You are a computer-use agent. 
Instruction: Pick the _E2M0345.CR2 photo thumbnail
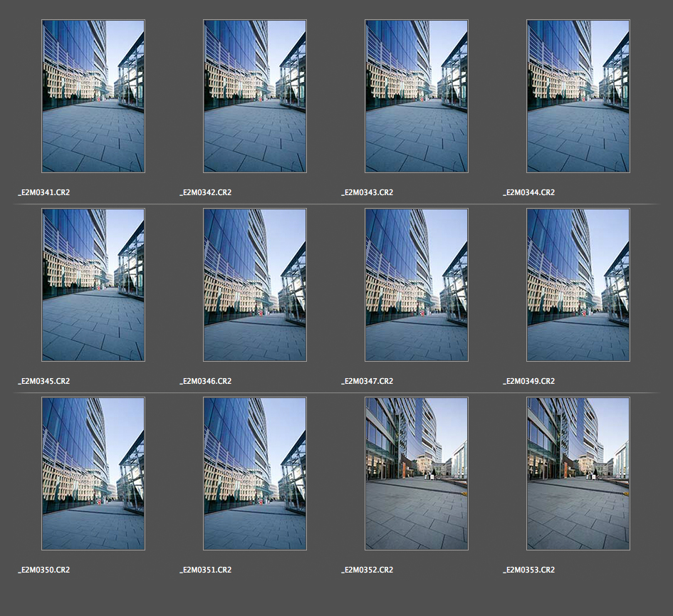point(93,285)
